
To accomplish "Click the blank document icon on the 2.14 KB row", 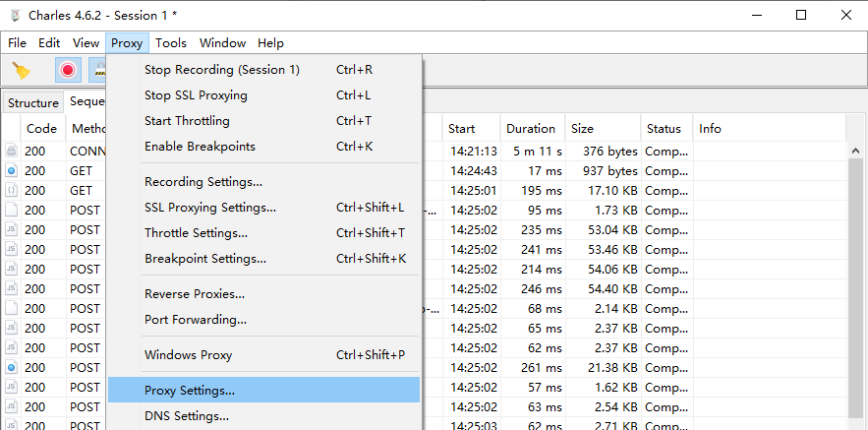I will pyautogui.click(x=11, y=308).
